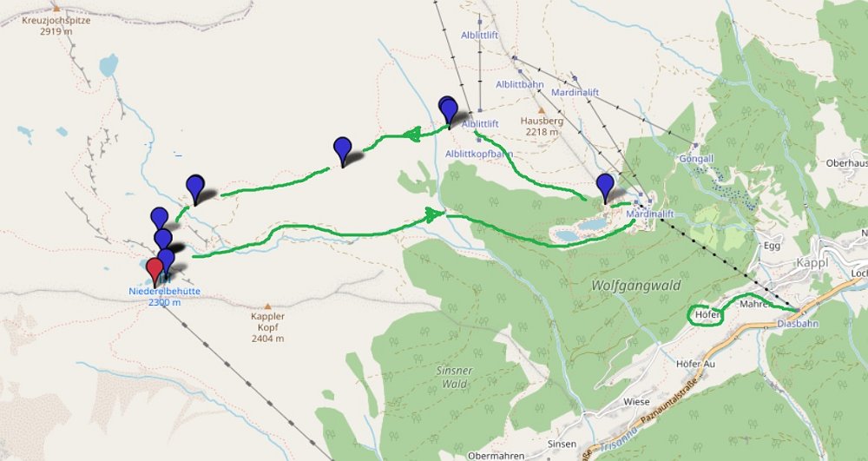The height and width of the screenshot is (461, 868).
Task: Select the Mardinalift station label by lakes
Action: 650,214
